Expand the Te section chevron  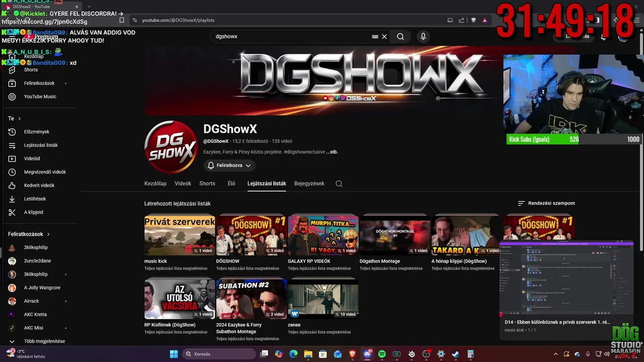click(x=20, y=119)
